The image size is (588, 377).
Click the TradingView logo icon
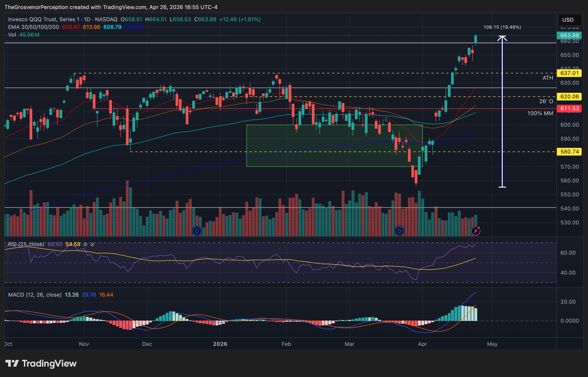pos(12,363)
